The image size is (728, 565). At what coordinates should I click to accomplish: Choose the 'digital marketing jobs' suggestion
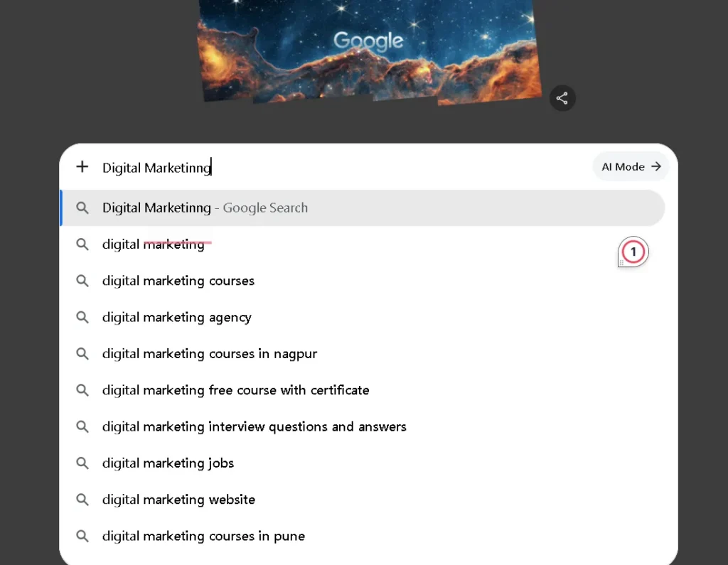pos(362,463)
